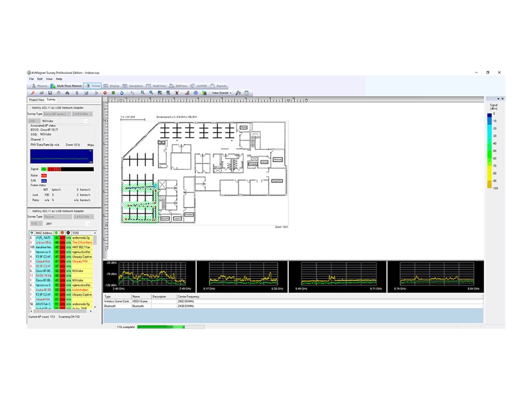This screenshot has width=532, height=399.
Task: Click the round gray disc toolbar icon
Action: tap(59, 93)
